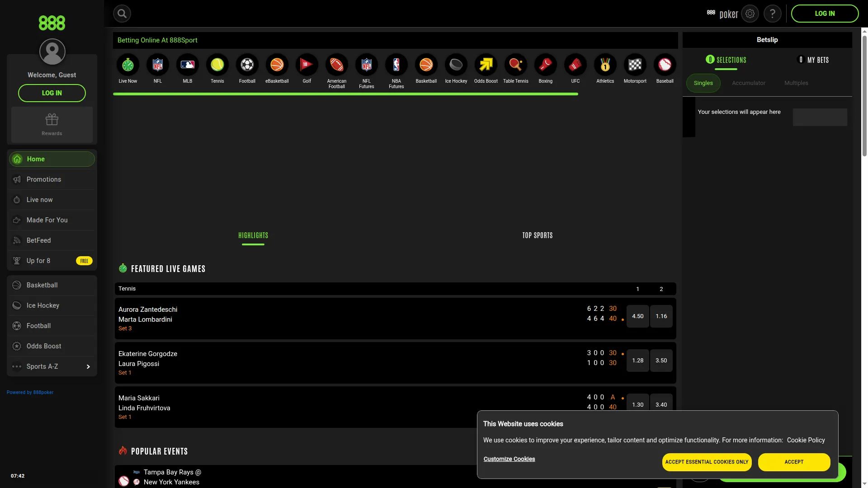Image resolution: width=868 pixels, height=488 pixels.
Task: Switch to Selections tab in betslip
Action: (x=726, y=60)
